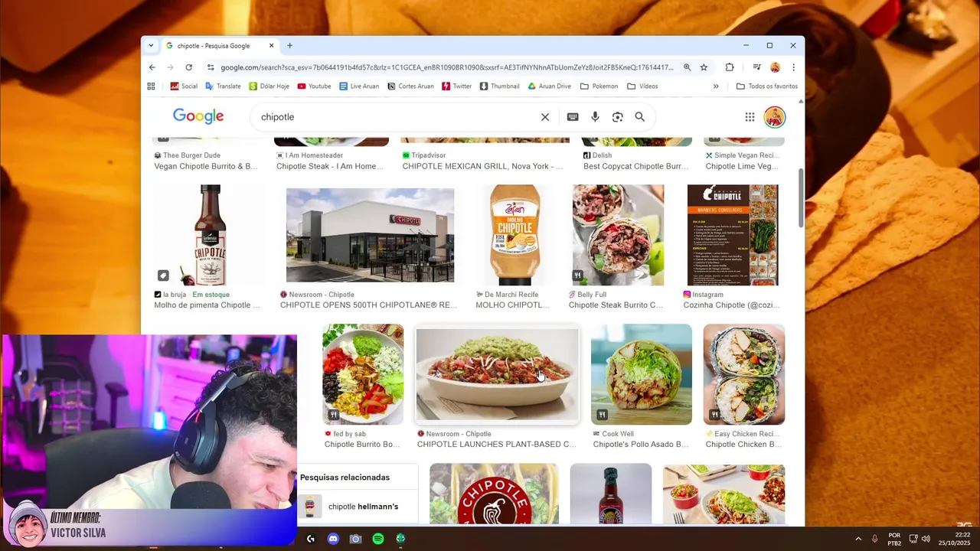Open the Dólar Hoje bookmark
Screen dimensions: 980x551
(x=269, y=86)
